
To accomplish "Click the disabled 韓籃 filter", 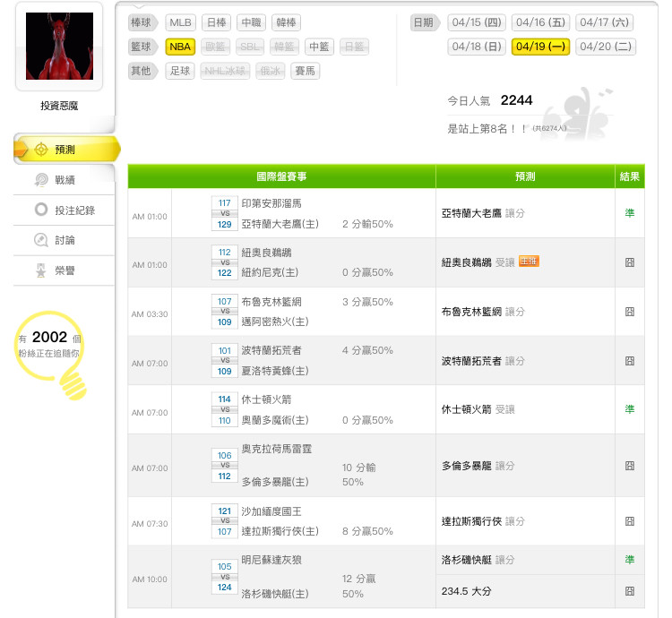I will coord(285,47).
